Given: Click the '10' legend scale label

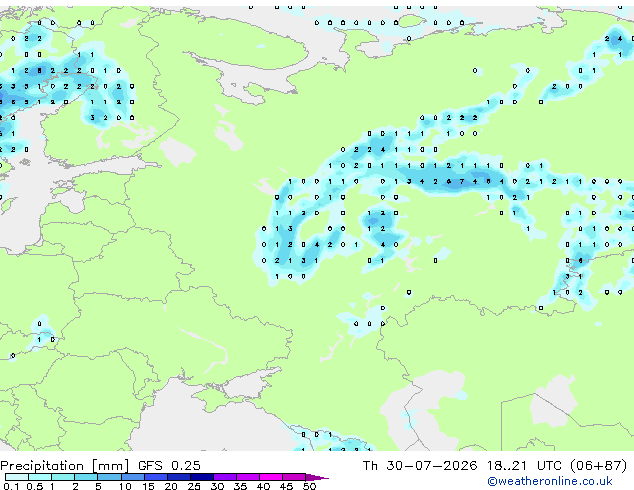Looking at the screenshot, I should (x=125, y=486).
